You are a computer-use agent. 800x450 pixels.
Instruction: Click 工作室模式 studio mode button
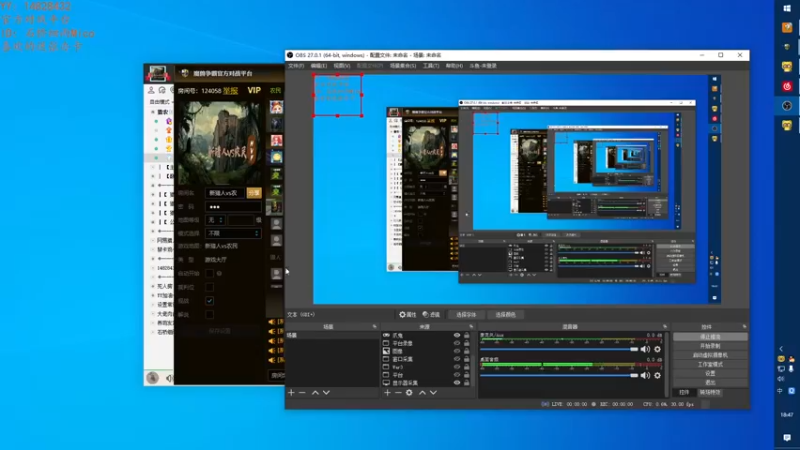pyautogui.click(x=710, y=364)
